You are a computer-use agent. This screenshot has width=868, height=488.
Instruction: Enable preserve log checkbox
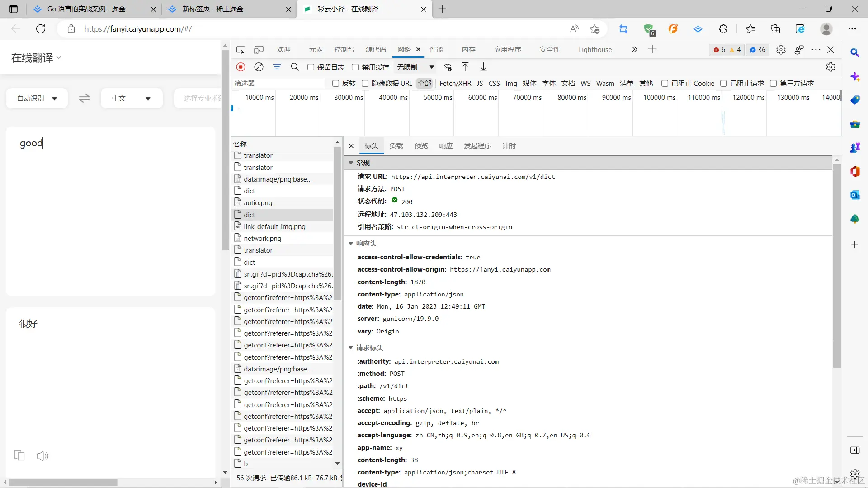click(x=311, y=67)
